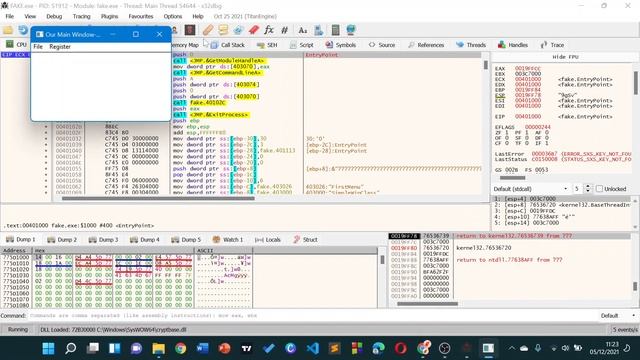
Task: Open the Locals tab
Action: pyautogui.click(x=268, y=240)
